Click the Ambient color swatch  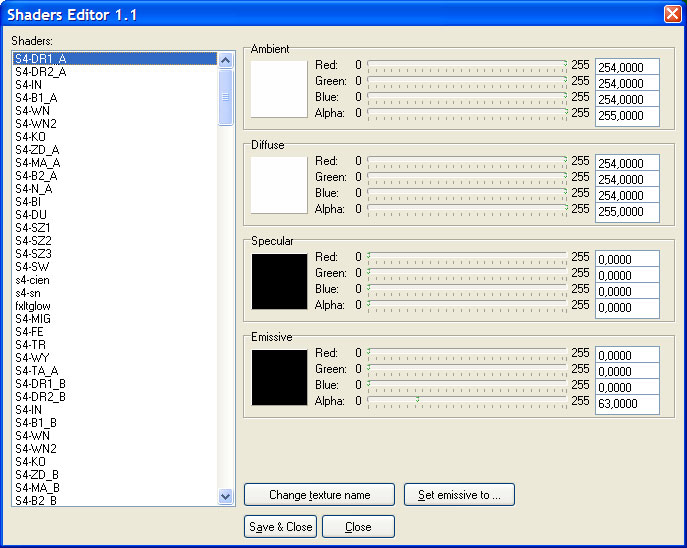[278, 89]
